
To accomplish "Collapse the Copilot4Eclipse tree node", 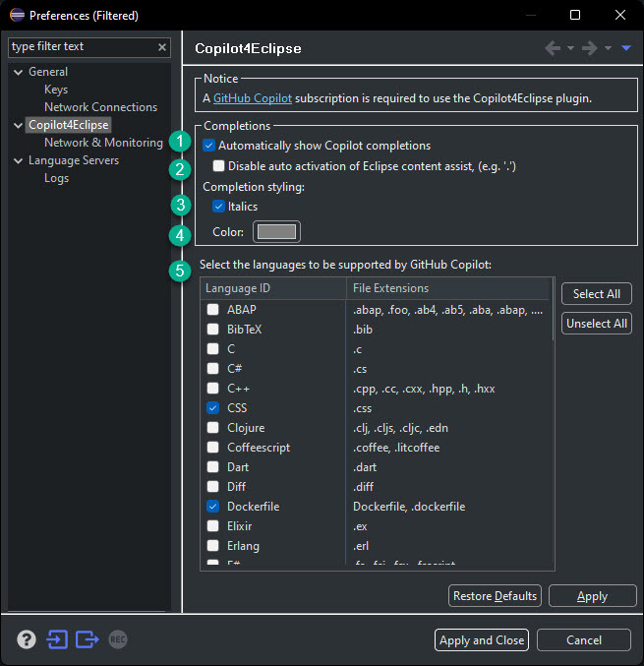I will click(x=19, y=125).
